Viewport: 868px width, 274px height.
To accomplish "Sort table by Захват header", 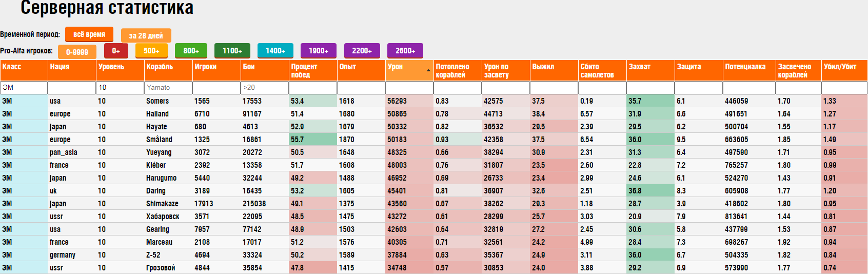I will pyautogui.click(x=650, y=70).
